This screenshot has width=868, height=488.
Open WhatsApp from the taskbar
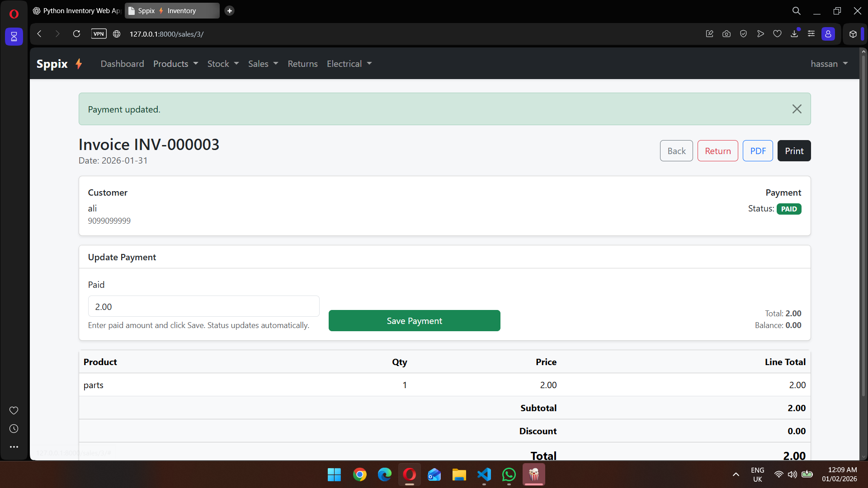point(509,475)
